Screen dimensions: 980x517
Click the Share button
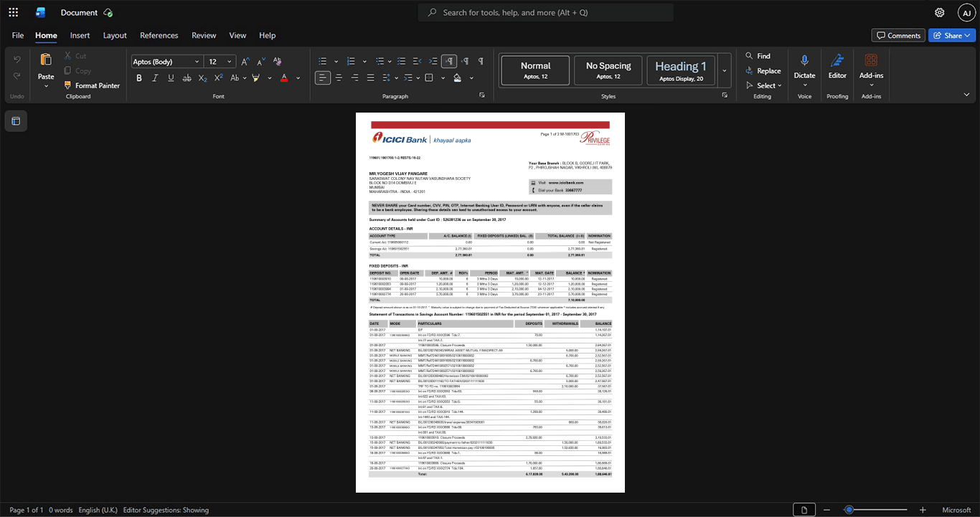952,35
